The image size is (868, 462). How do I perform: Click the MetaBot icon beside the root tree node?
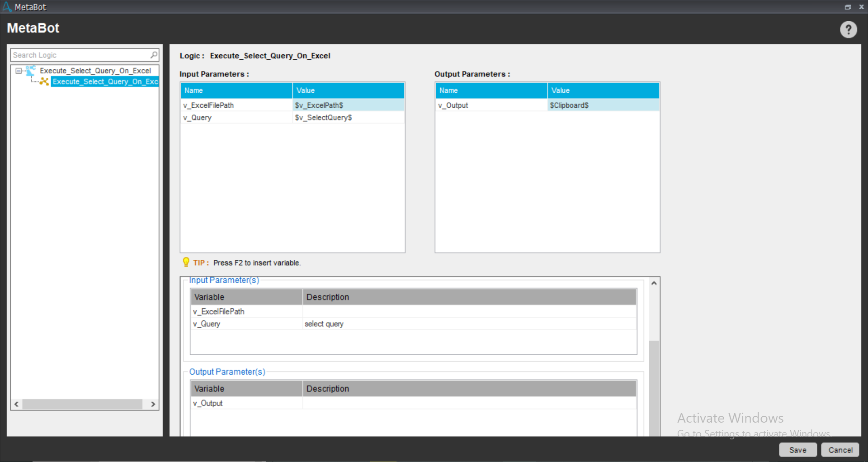click(31, 71)
